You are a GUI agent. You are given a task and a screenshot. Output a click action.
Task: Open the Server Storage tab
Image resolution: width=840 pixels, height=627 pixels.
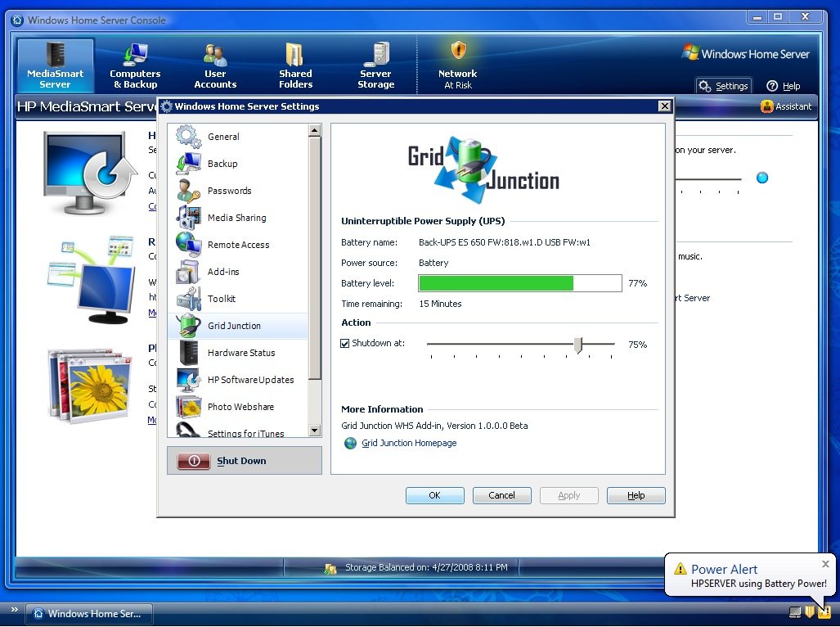[375, 65]
